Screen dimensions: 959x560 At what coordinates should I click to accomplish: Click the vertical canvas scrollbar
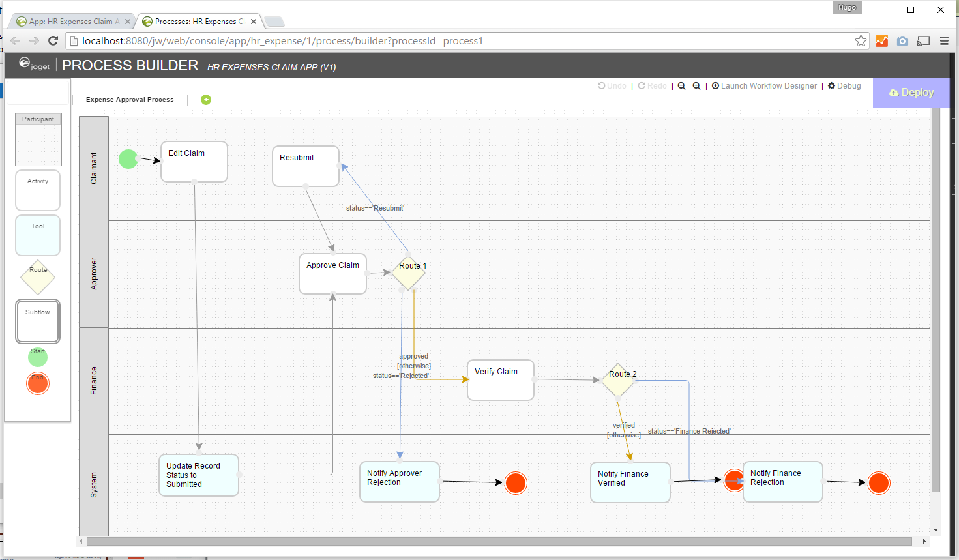[936, 301]
